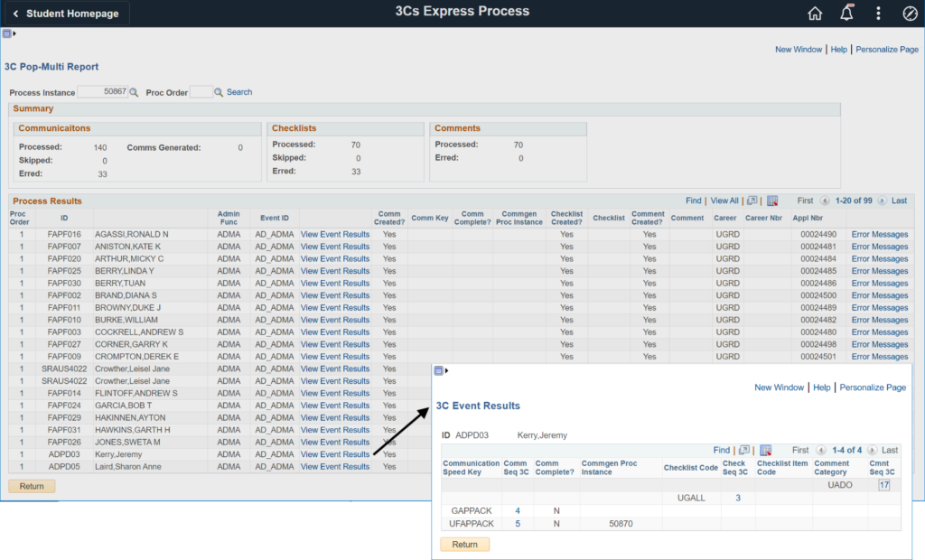Click Return button in 3C Event Results
The image size is (925, 560).
click(x=464, y=544)
